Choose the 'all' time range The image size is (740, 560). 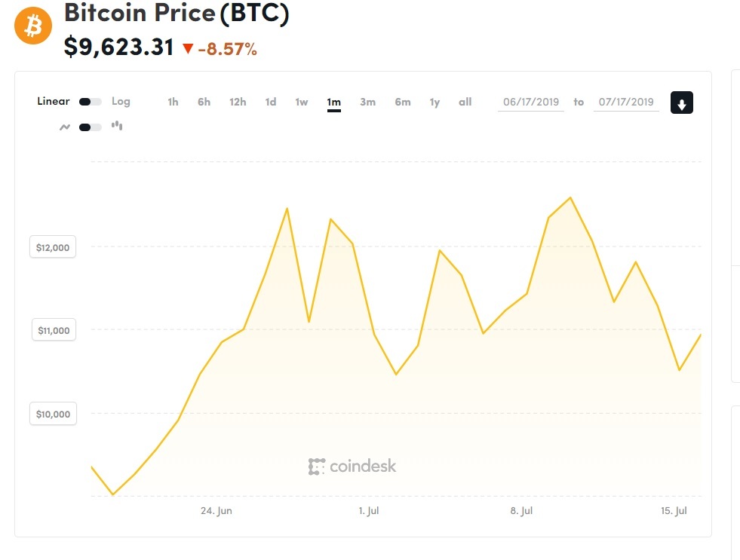click(465, 102)
